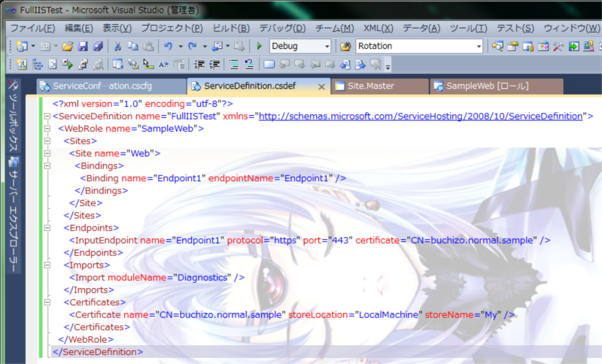
Task: Open the 編集(E) menu
Action: (x=79, y=29)
